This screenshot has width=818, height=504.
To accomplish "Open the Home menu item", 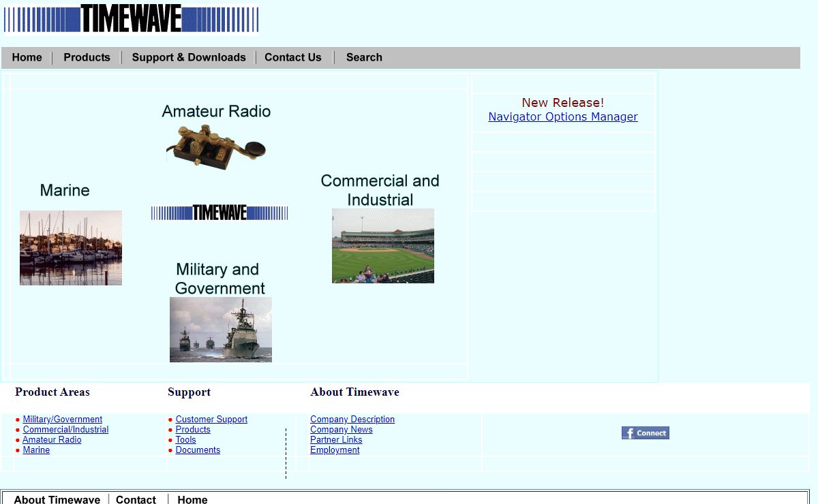I will click(27, 57).
